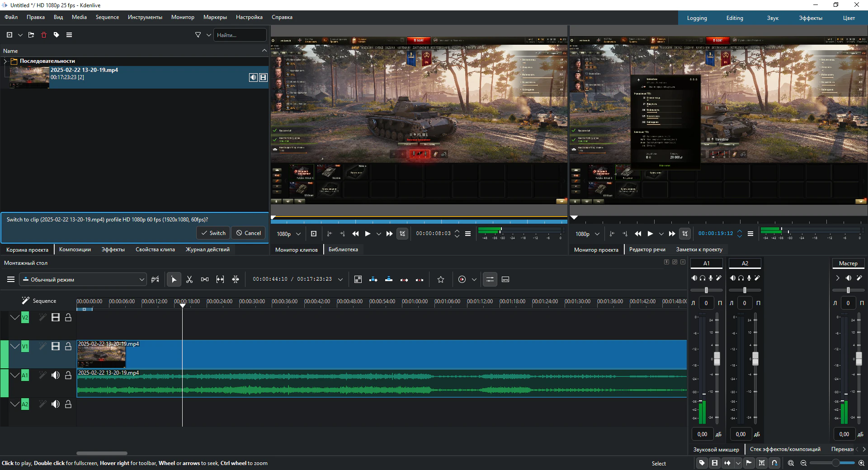Open clip monitor 1080p resolution dropdown
Image resolution: width=868 pixels, height=470 pixels.
[288, 234]
